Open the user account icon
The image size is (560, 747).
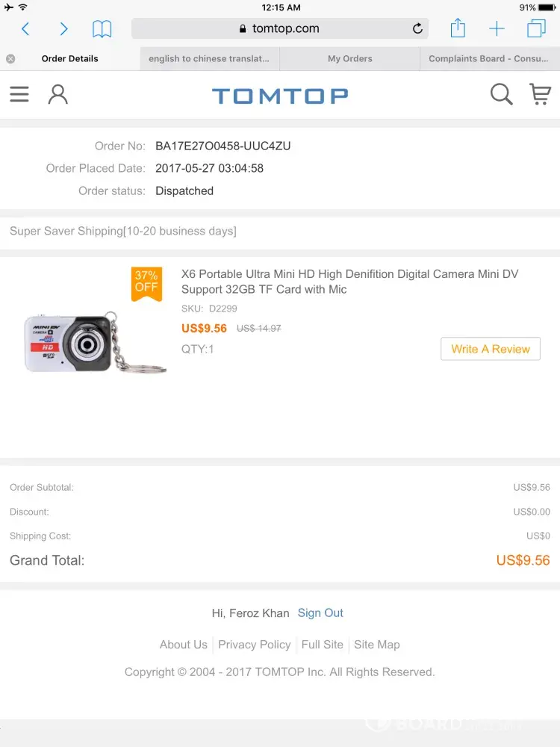[57, 94]
